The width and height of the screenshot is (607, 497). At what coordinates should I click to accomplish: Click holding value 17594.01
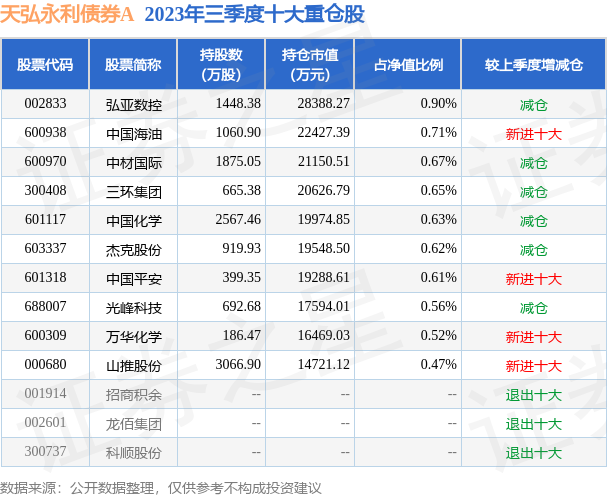point(324,307)
